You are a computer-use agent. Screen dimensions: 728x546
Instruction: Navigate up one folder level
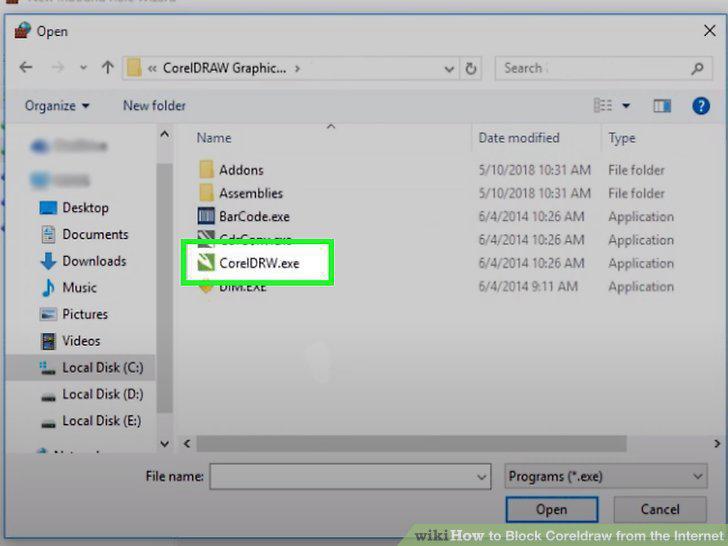tap(107, 68)
